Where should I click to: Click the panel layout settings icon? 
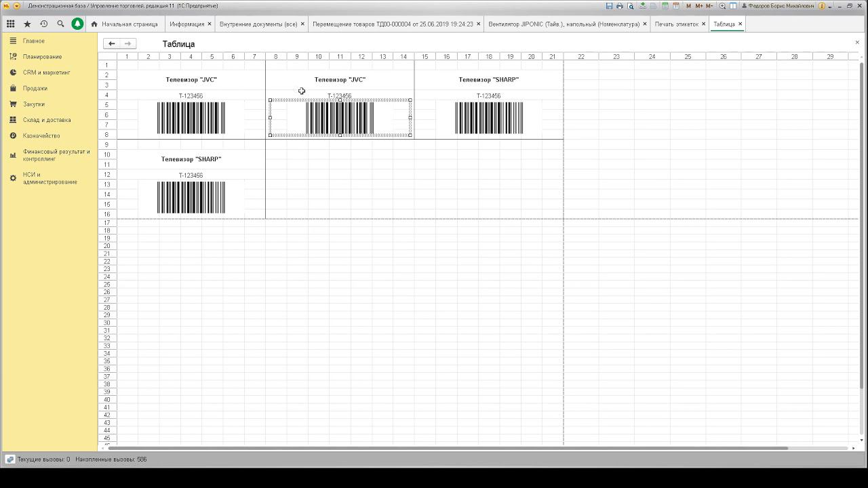pyautogui.click(x=733, y=5)
